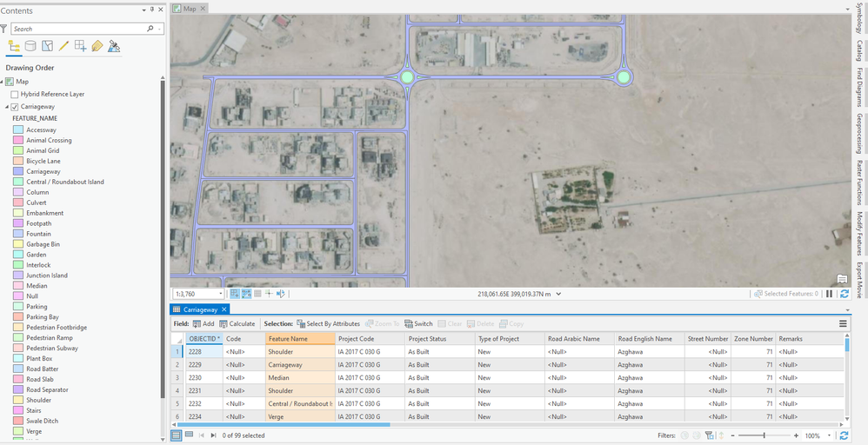The image size is (868, 445).
Task: Open the Raster Functions side tab
Action: coord(859,183)
